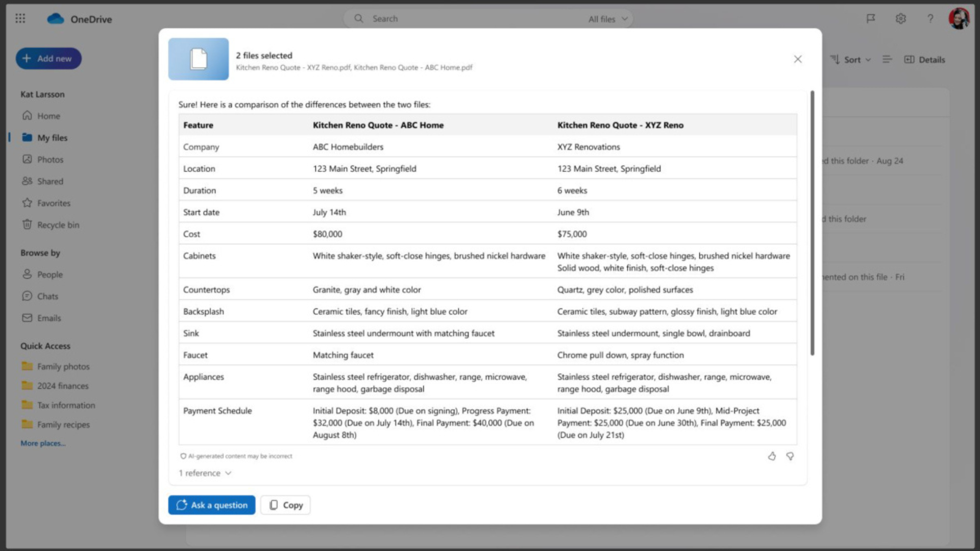This screenshot has width=980, height=551.
Task: Open the Photos section in the sidebar
Action: (x=50, y=159)
